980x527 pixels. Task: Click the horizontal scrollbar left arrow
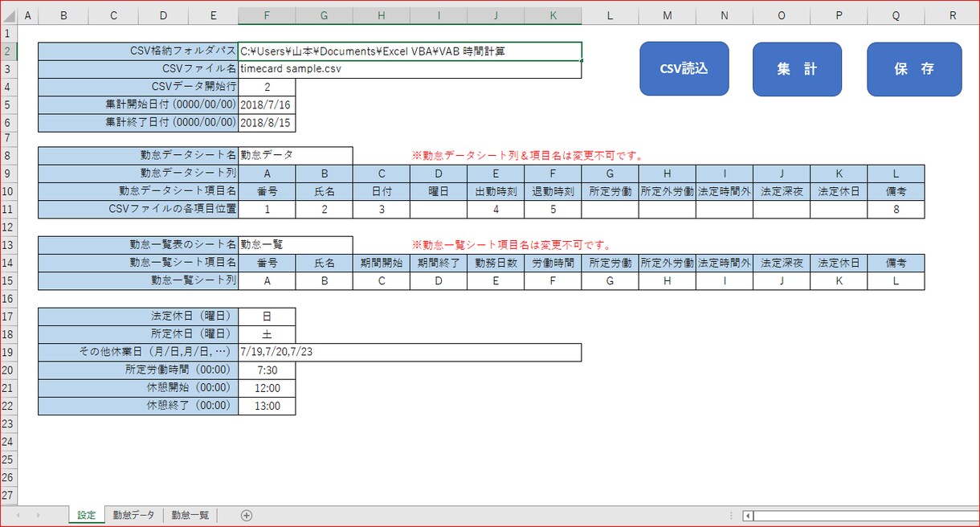point(748,516)
